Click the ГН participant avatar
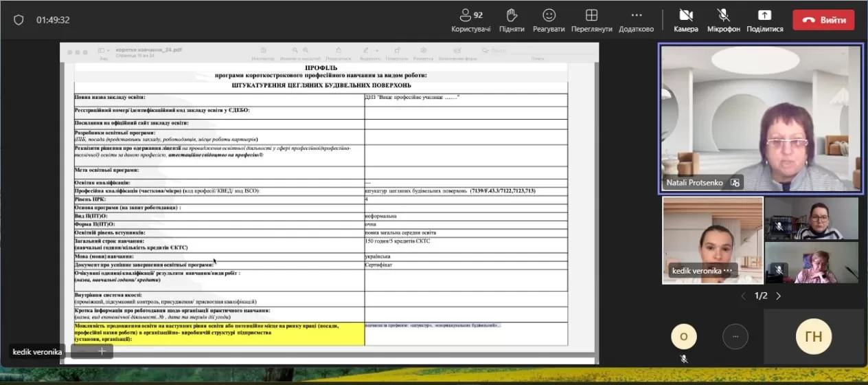Image resolution: width=868 pixels, height=385 pixels. [x=813, y=336]
